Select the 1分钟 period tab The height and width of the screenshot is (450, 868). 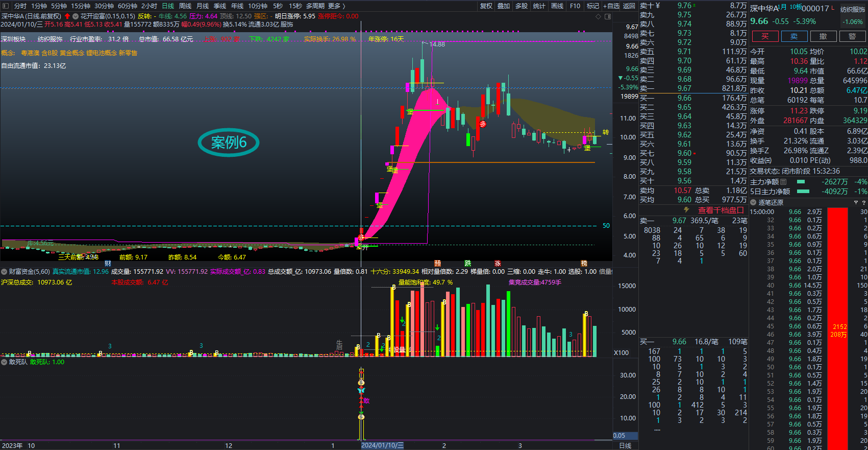(39, 6)
